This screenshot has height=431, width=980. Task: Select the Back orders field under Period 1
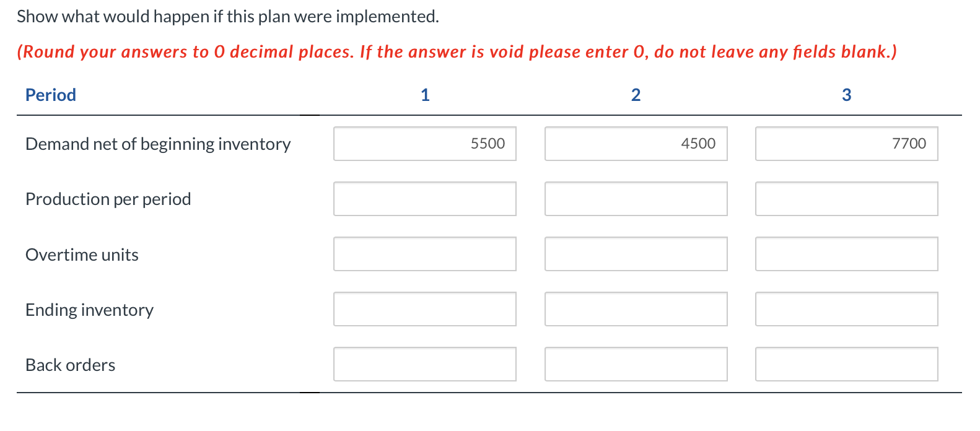[x=424, y=364]
